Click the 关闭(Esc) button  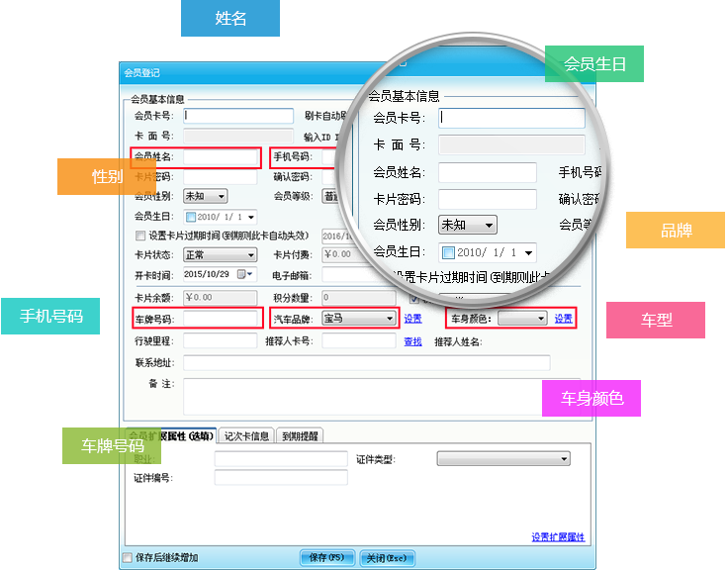tap(387, 557)
